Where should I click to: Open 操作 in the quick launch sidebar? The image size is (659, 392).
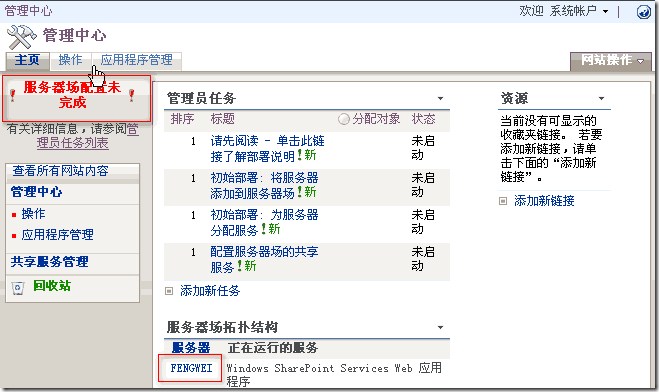point(33,213)
